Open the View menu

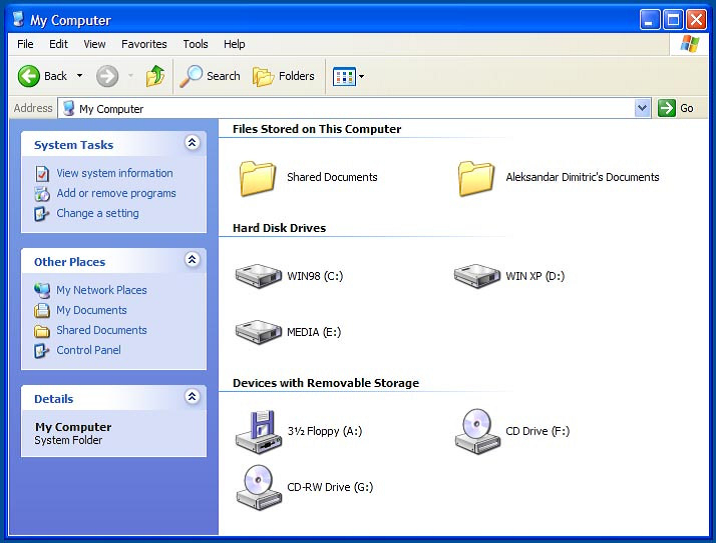click(94, 44)
